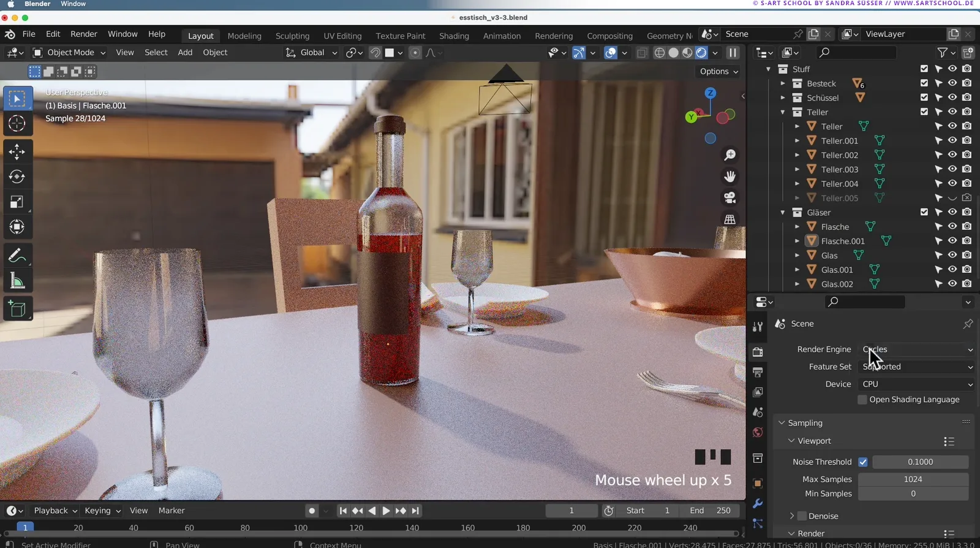Open the Render menu
Viewport: 980px width, 548px height.
[x=84, y=34]
